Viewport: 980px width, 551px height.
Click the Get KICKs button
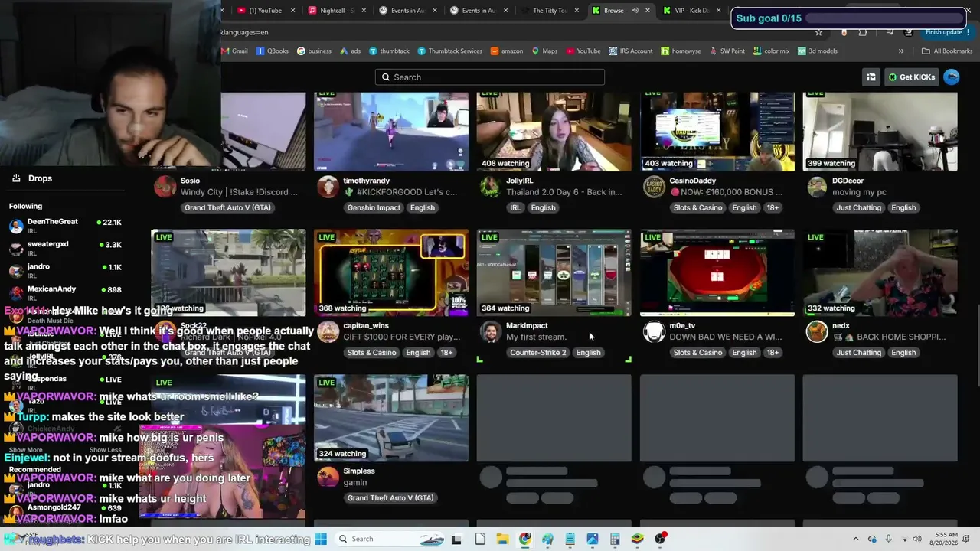tap(912, 77)
